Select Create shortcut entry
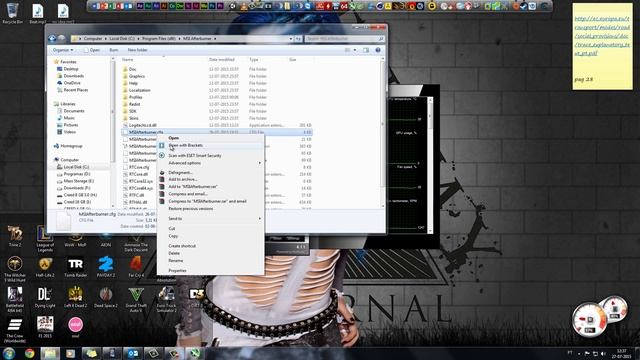Image resolution: width=640 pixels, height=360 pixels. tap(211, 246)
